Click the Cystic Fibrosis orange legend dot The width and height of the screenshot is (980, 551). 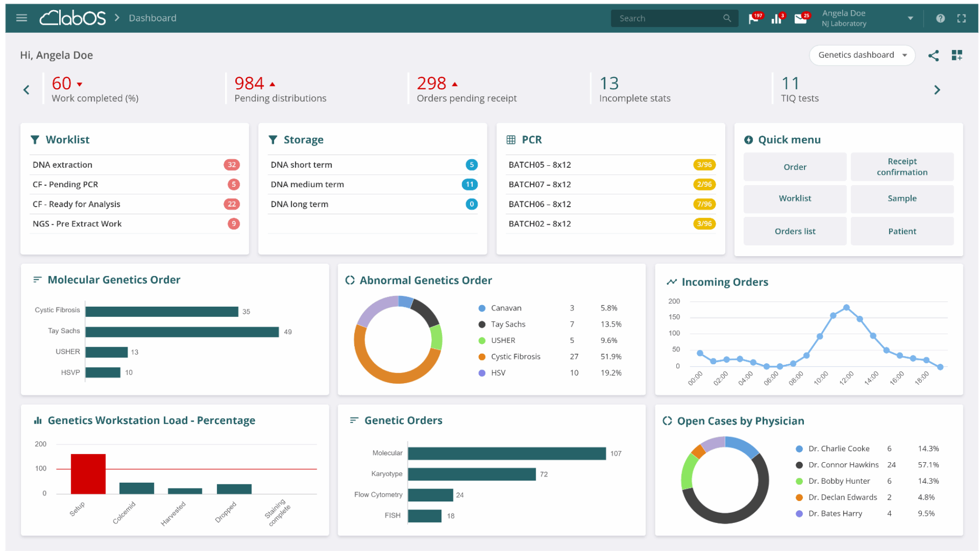(482, 357)
